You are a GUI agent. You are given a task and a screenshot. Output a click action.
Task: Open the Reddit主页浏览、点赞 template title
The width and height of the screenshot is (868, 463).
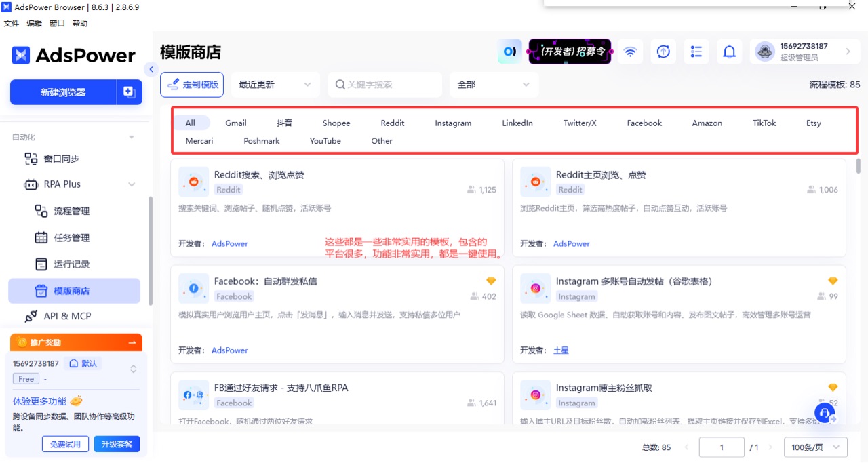(x=601, y=175)
